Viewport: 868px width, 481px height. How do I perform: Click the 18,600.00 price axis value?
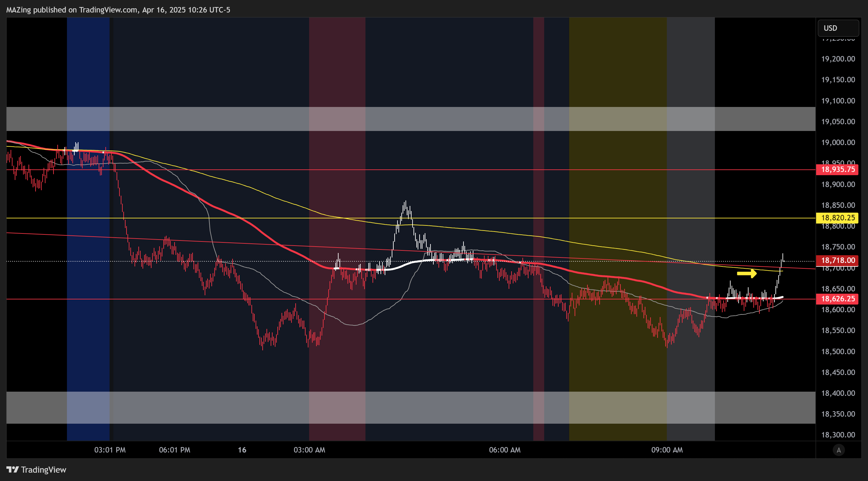[838, 310]
